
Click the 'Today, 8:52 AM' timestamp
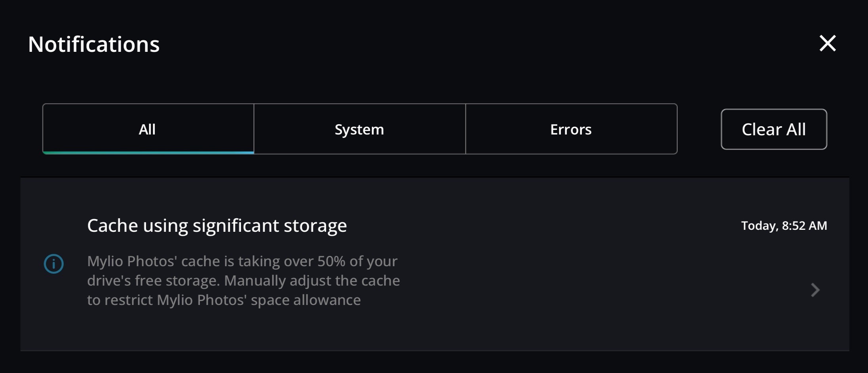click(784, 225)
